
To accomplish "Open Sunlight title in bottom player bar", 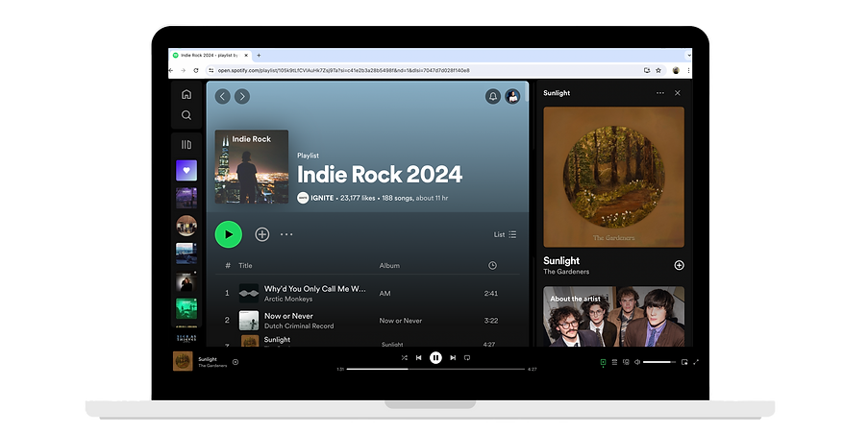I will pyautogui.click(x=208, y=359).
